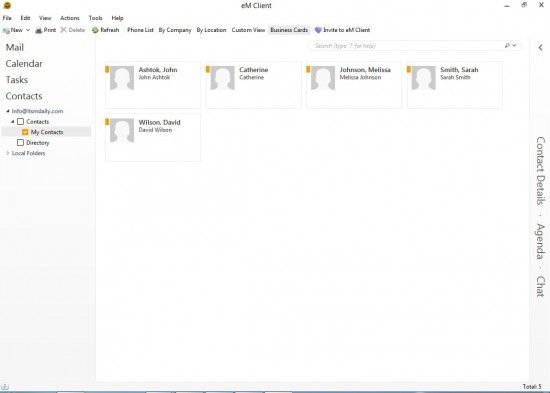This screenshot has width=550, height=393.
Task: Open the Contact Details sidebar panel
Action: click(x=541, y=171)
